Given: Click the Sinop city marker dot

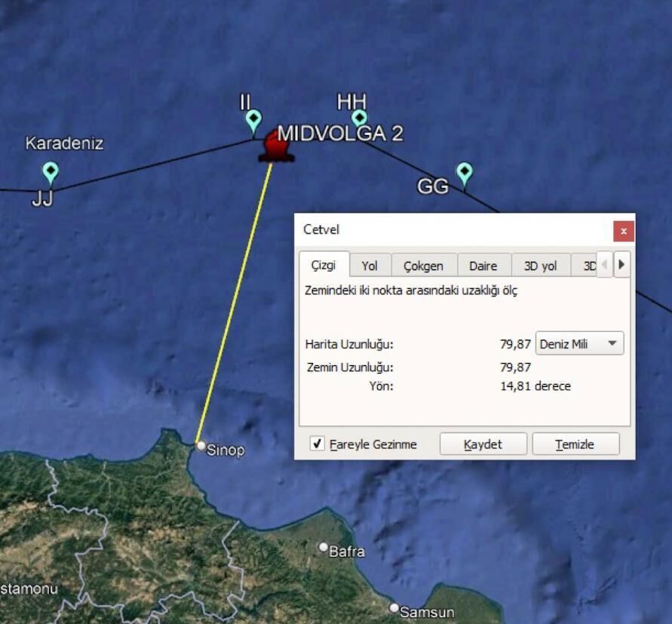Looking at the screenshot, I should point(201,446).
